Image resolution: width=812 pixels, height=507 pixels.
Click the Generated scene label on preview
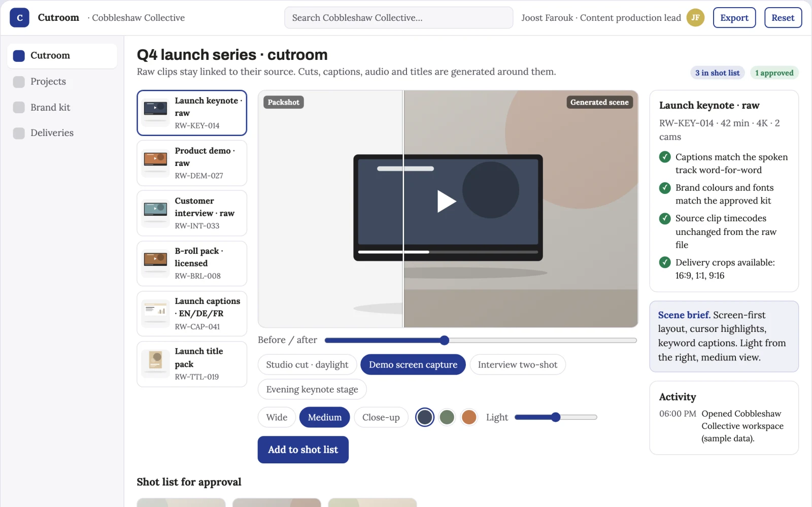pos(599,102)
